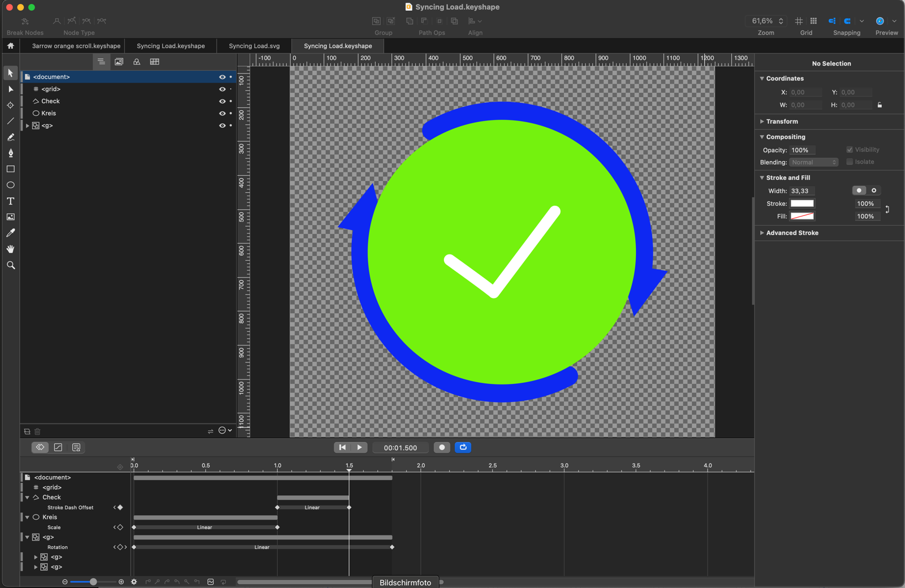Click the Eyedropper color picker tool

(10, 233)
